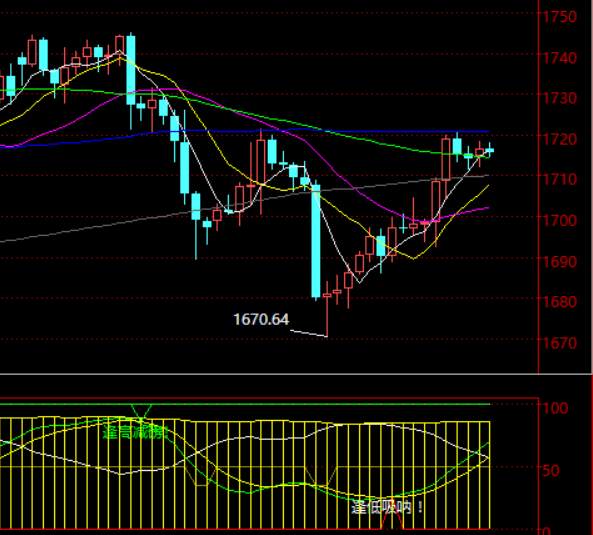Click the green 逢高减磅 sell signal text
The width and height of the screenshot is (593, 535).
(x=135, y=432)
